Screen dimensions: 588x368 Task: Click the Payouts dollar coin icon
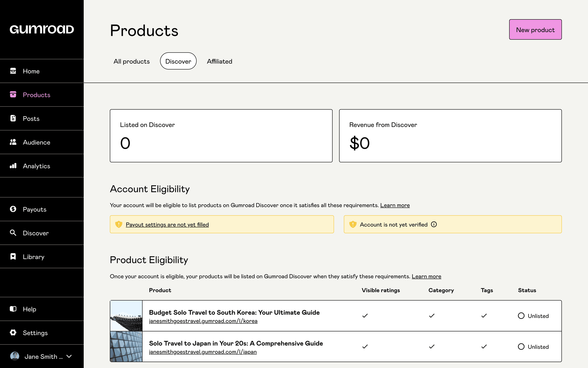pyautogui.click(x=13, y=209)
